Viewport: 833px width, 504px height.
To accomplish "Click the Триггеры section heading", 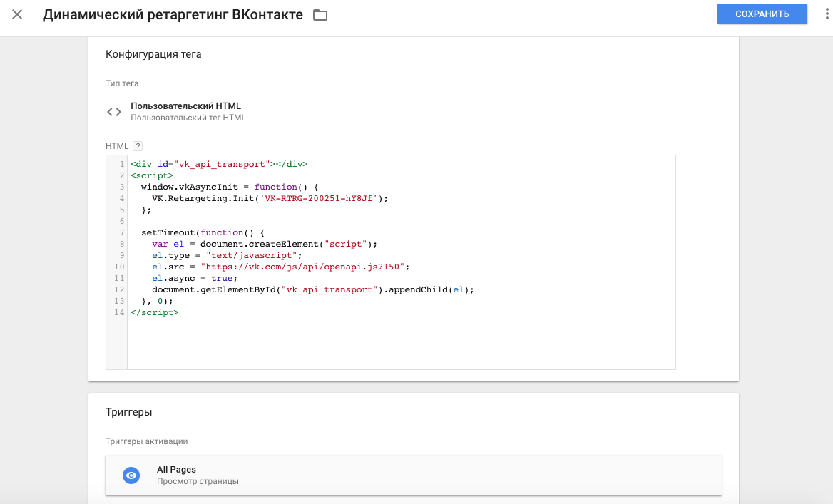I will [x=128, y=412].
